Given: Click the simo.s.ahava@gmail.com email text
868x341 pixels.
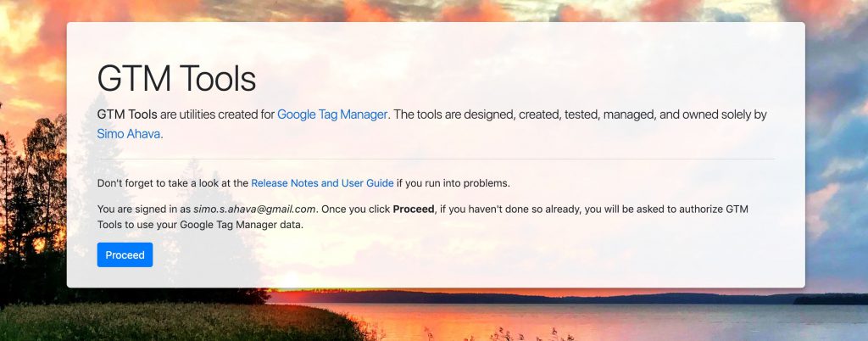Looking at the screenshot, I should click(254, 210).
